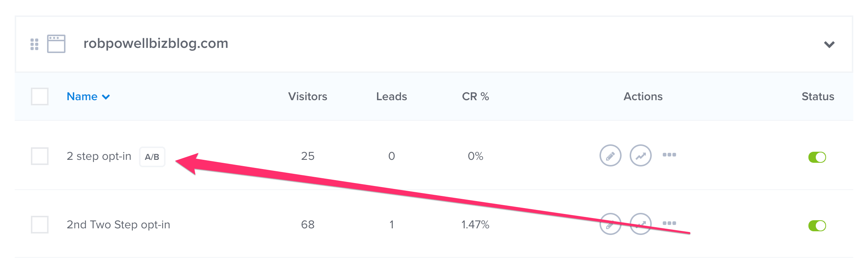Open the 2 step opt-in campaign name
The image size is (868, 260).
pyautogui.click(x=99, y=156)
